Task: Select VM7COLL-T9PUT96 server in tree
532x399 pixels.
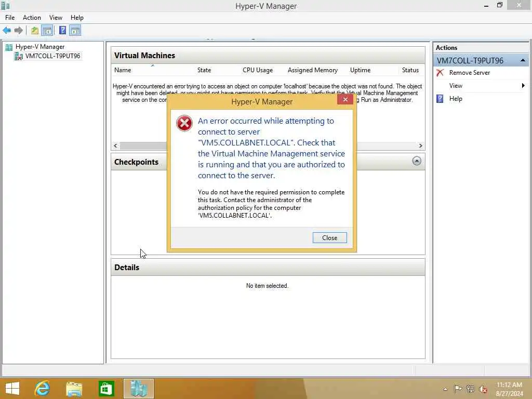Action: coord(52,56)
